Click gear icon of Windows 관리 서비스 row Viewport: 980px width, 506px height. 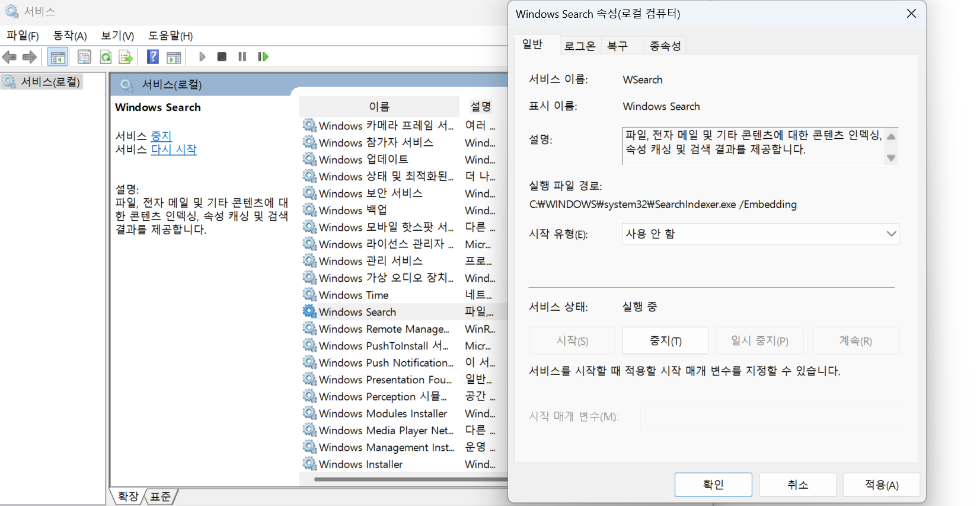click(x=309, y=260)
